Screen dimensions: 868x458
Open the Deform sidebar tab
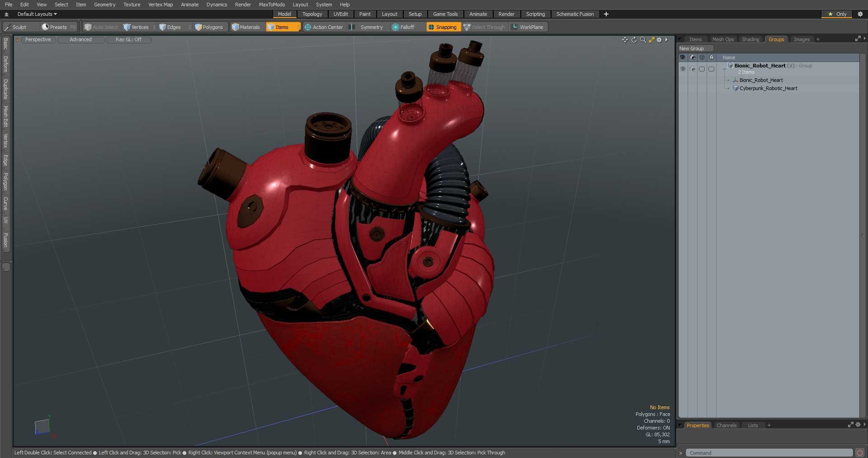[x=5, y=64]
